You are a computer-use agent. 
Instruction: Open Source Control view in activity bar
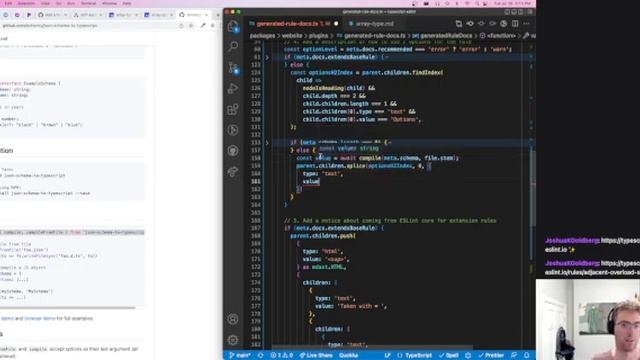point(233,67)
